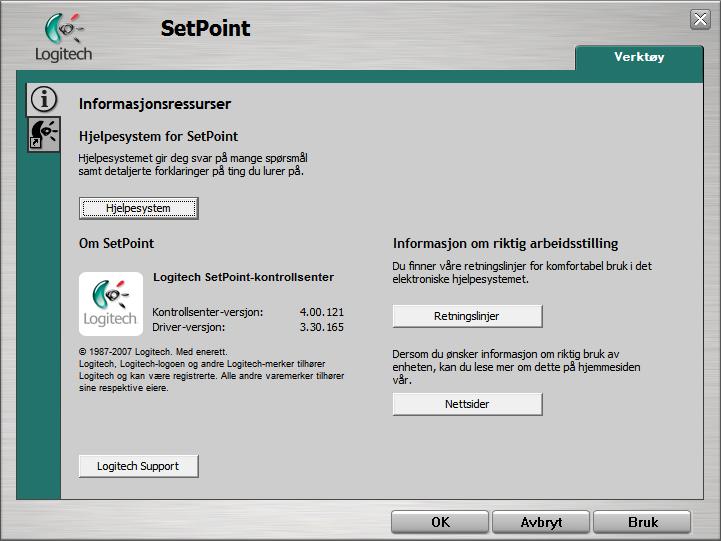Click the Logitech logo in header
The width and height of the screenshot is (721, 541).
point(63,37)
